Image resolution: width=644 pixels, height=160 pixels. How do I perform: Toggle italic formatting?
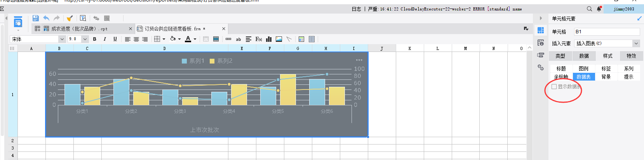[104, 39]
